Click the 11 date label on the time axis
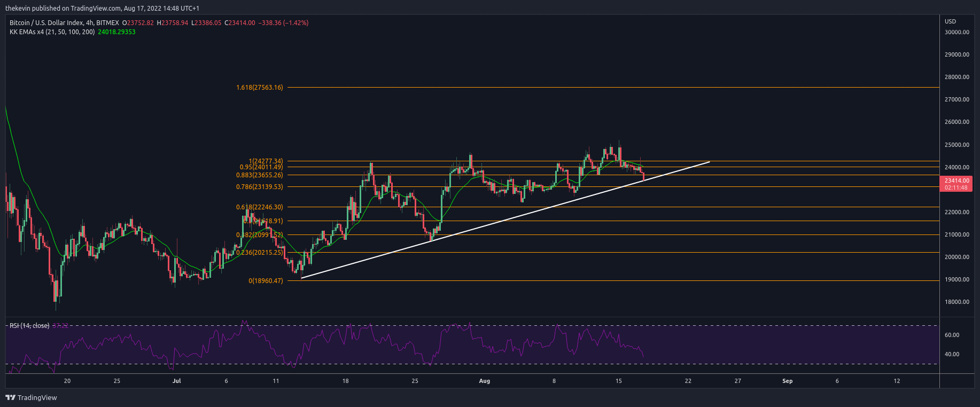Screen dimensions: 980x407 click(276, 381)
